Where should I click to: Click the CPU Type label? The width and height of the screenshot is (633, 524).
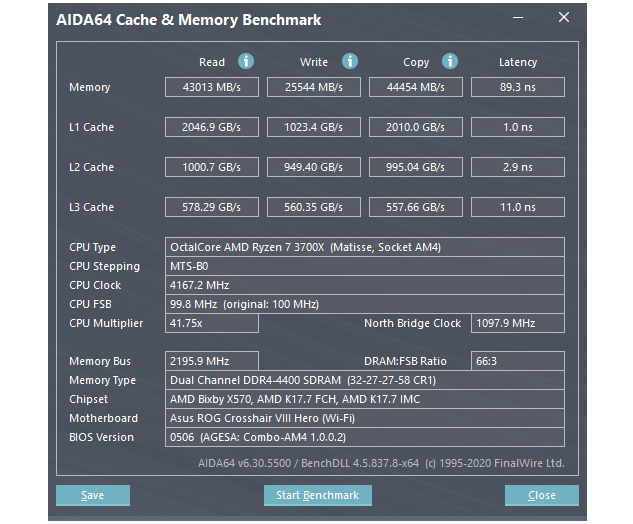[x=92, y=247]
